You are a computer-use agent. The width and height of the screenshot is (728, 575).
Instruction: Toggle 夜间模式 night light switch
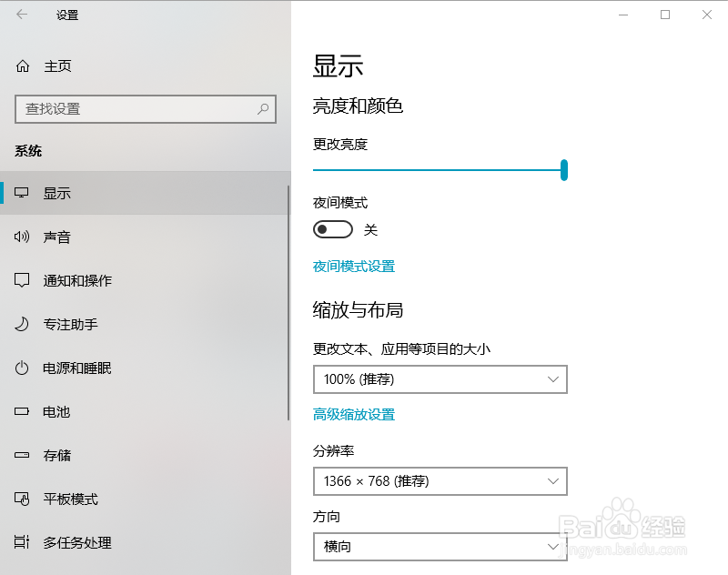[332, 228]
